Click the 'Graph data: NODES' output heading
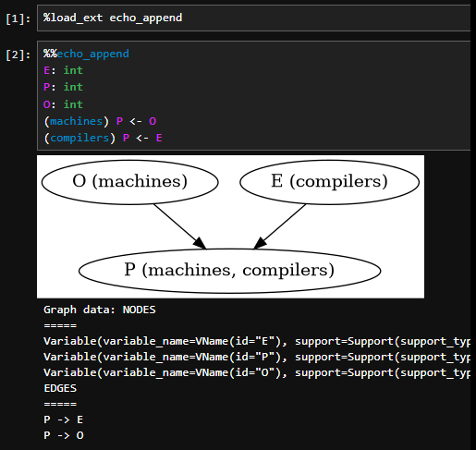 tap(100, 310)
